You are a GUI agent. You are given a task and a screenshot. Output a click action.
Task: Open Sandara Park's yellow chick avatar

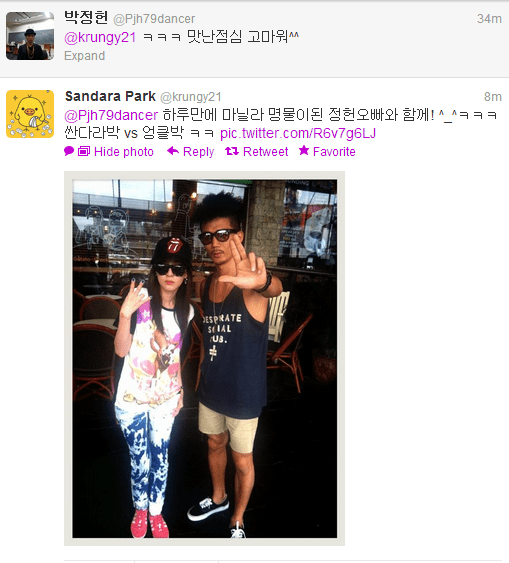[x=30, y=114]
